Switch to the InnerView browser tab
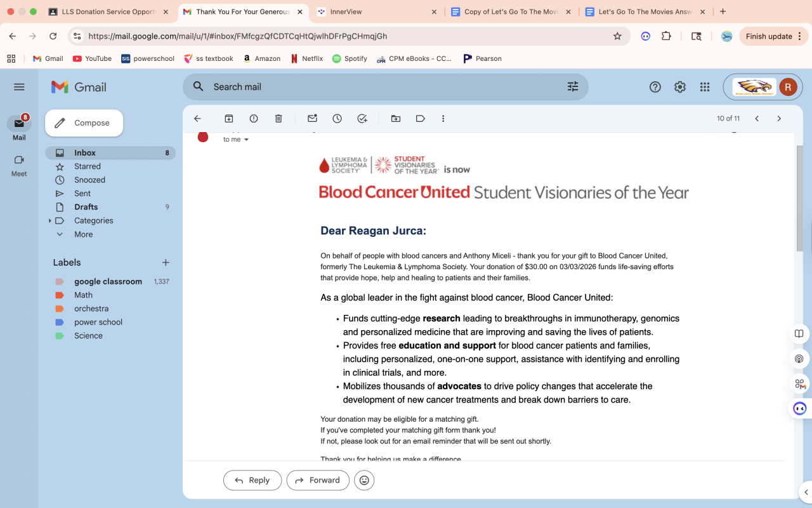Image resolution: width=812 pixels, height=508 pixels. 374,11
